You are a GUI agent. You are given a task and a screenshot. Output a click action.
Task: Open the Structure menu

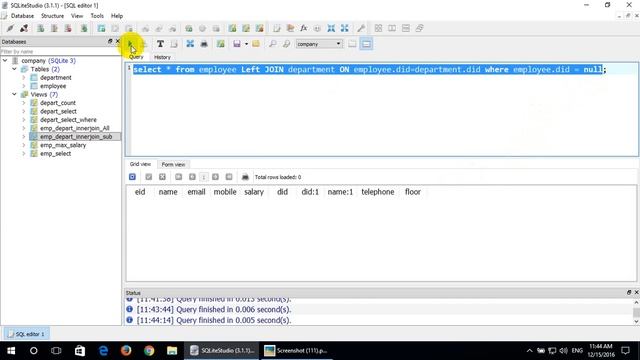[x=52, y=16]
